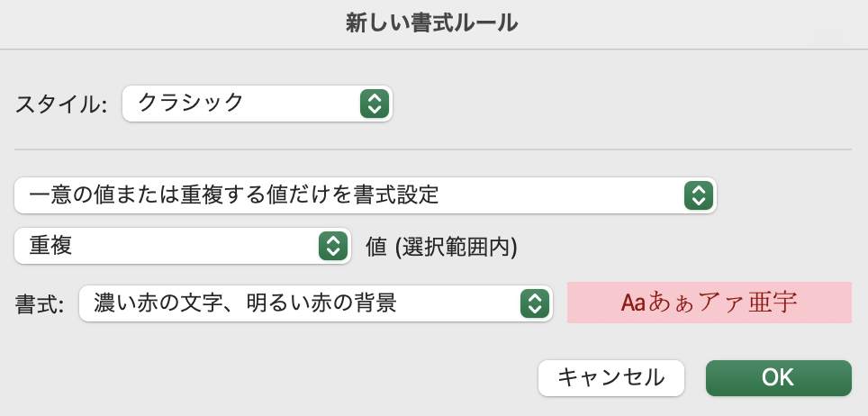Expand the 一意の値または重複する値だけを書式設定 rule dropdown
Screen dimensions: 868x416
pos(366,195)
